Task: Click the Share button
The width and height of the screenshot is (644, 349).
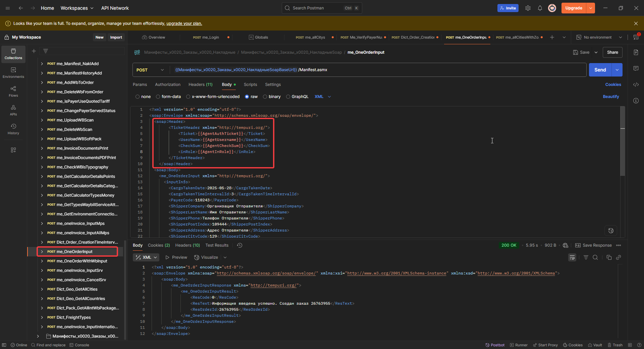Action: coord(612,52)
